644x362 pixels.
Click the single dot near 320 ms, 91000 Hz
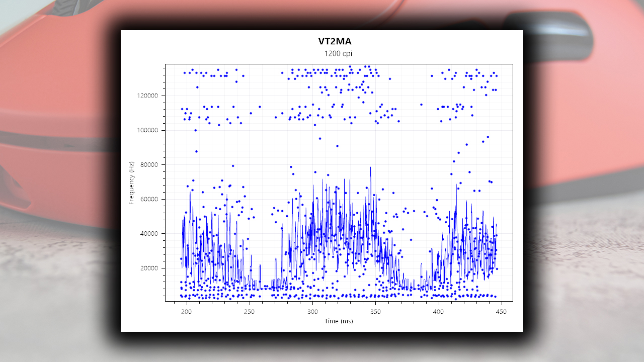pyautogui.click(x=337, y=146)
